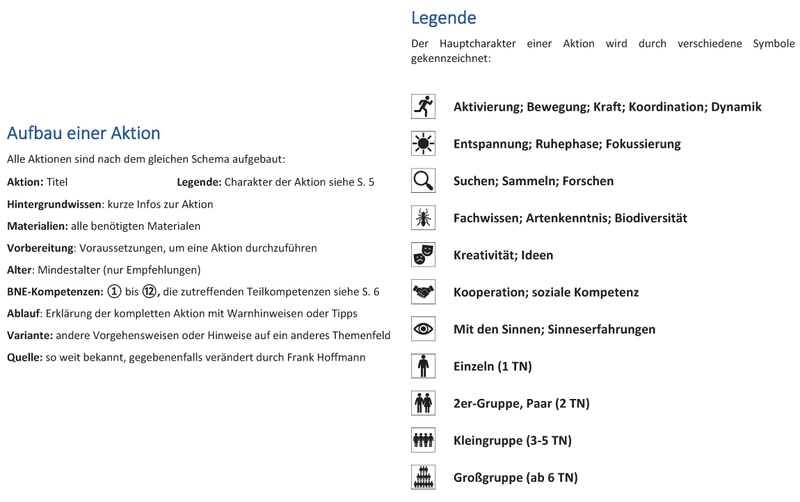The width and height of the screenshot is (800, 502).
Task: Select the Kleingruppe icon with several people
Action: click(423, 440)
